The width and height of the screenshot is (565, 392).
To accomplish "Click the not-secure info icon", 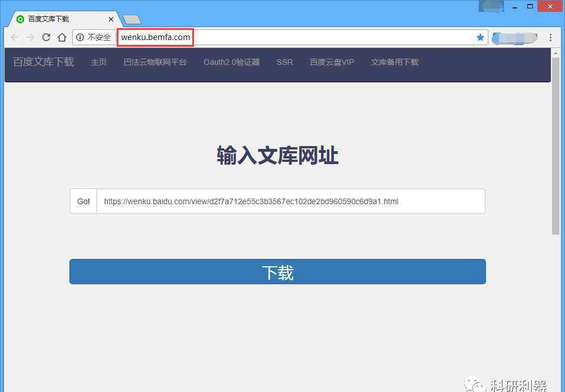I will (x=80, y=37).
